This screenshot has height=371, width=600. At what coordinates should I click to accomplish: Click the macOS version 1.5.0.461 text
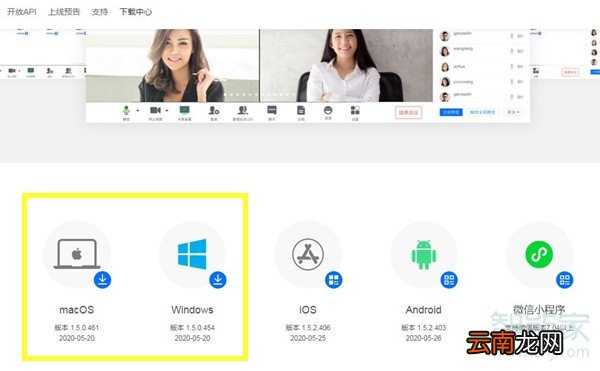(x=77, y=328)
